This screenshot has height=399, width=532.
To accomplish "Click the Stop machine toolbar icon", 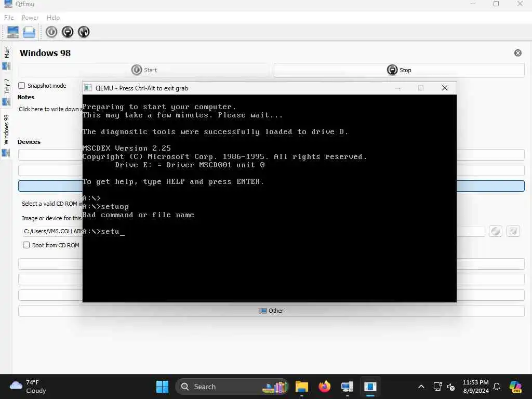I will click(68, 32).
